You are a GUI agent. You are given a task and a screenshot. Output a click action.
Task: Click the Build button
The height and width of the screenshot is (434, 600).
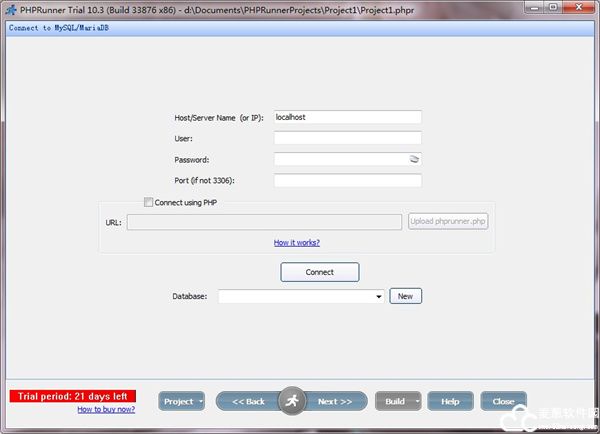click(395, 401)
